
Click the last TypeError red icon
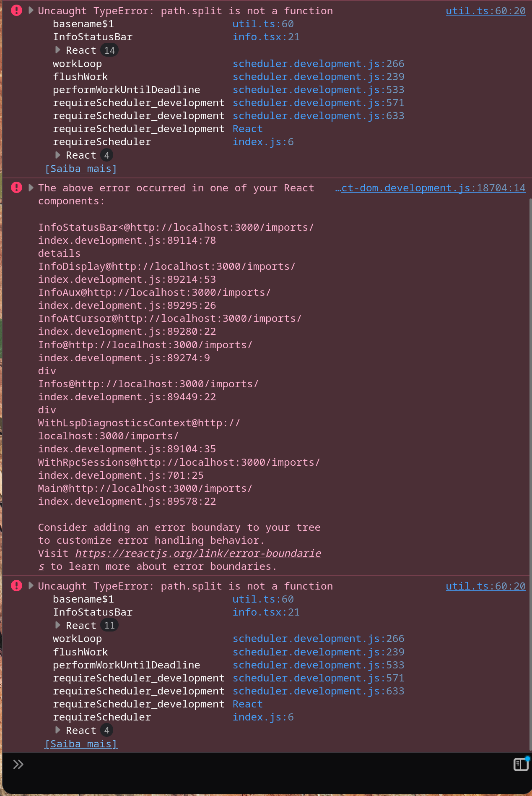point(16,586)
